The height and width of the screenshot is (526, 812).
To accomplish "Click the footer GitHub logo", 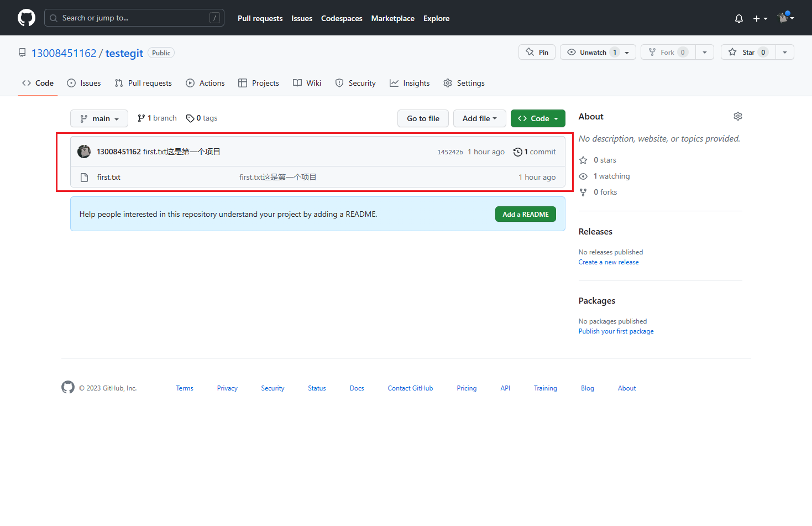I will point(68,387).
